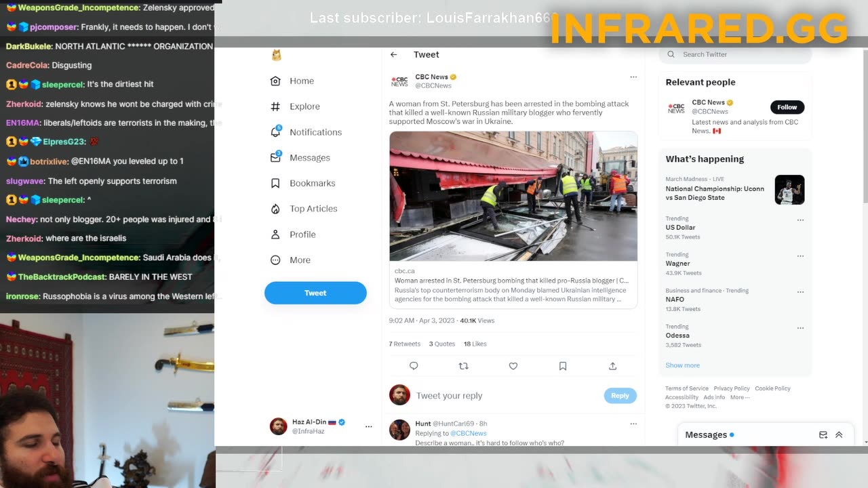Open National Championship Uconn vs San Diego State
This screenshot has width=868, height=488.
pyautogui.click(x=715, y=193)
